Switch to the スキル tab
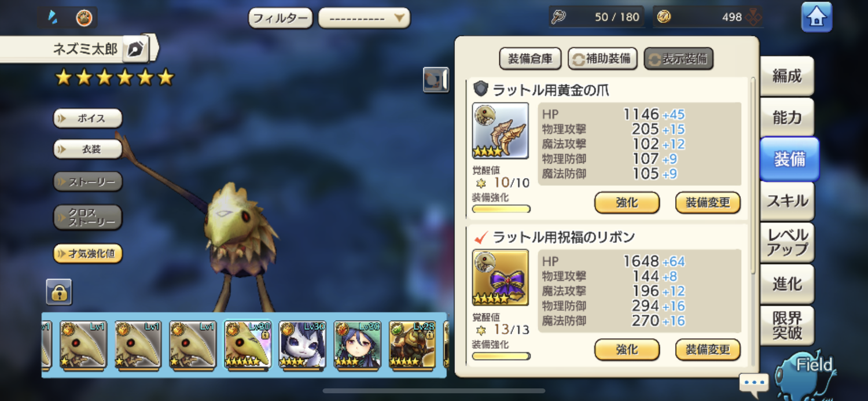 coord(787,201)
